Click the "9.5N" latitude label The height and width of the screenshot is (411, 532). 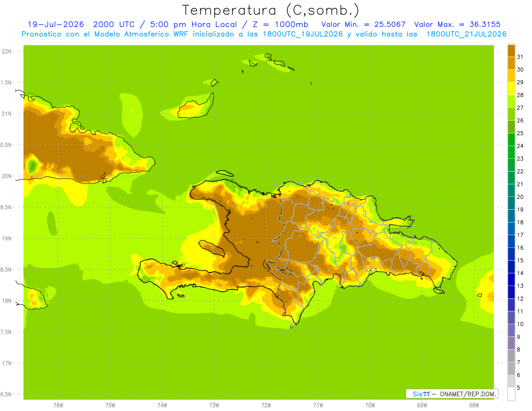tap(7, 207)
